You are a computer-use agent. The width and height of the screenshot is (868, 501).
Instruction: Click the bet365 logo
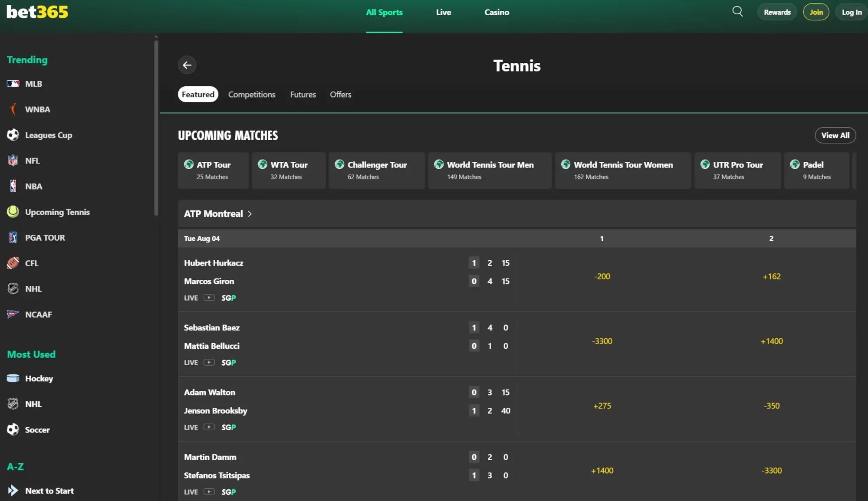[x=37, y=12]
